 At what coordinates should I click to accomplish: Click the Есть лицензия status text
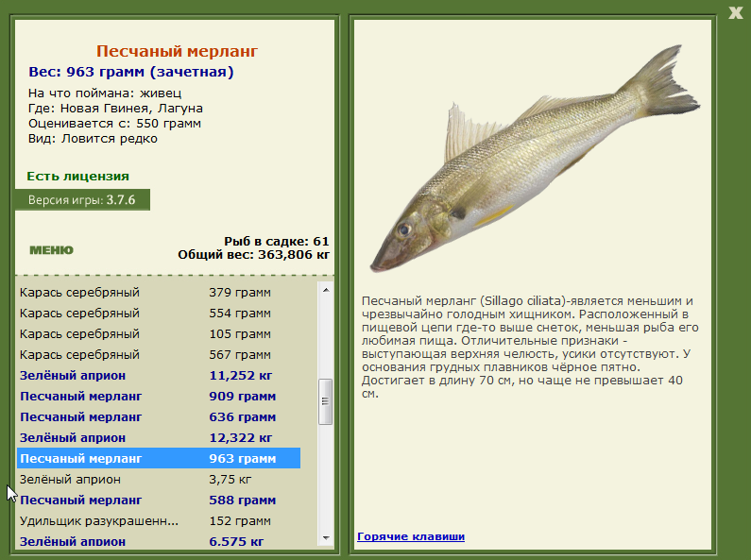[77, 177]
